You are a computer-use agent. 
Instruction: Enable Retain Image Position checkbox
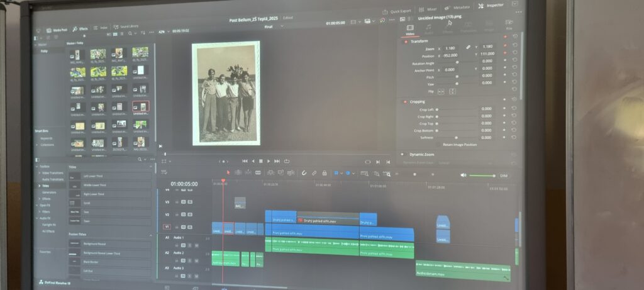[x=438, y=145]
